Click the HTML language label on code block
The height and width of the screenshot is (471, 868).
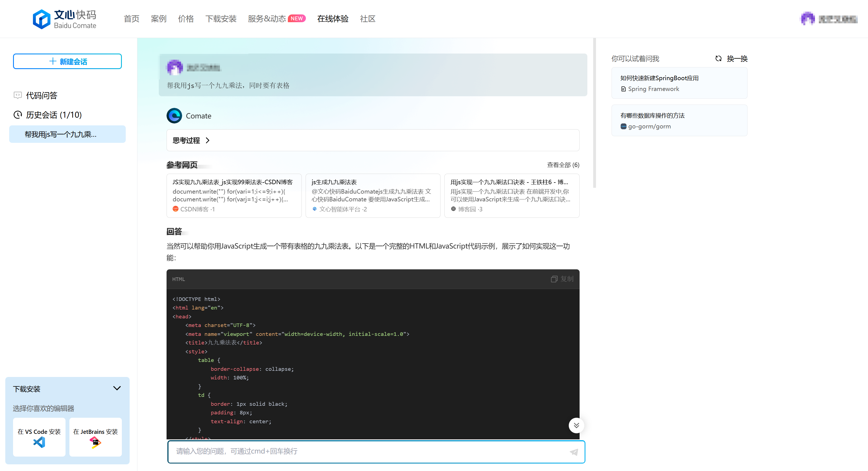pos(178,279)
